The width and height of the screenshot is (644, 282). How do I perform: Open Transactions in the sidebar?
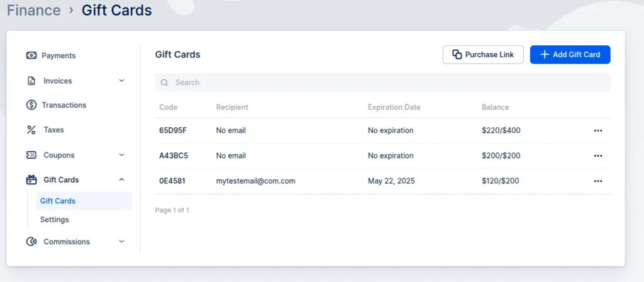coord(64,105)
